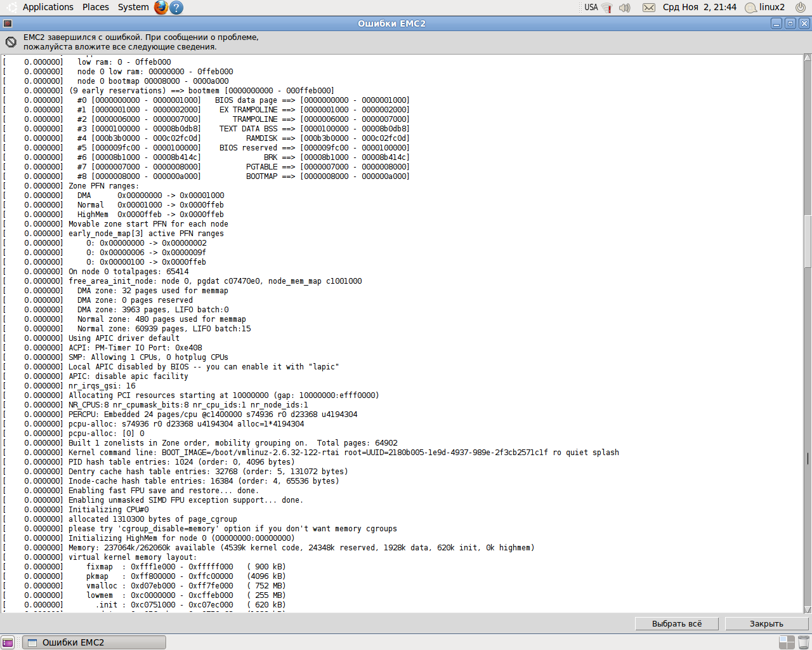This screenshot has height=650, width=812.
Task: Click the clock showing Срд Ноя 2, 21:44
Action: pos(700,7)
